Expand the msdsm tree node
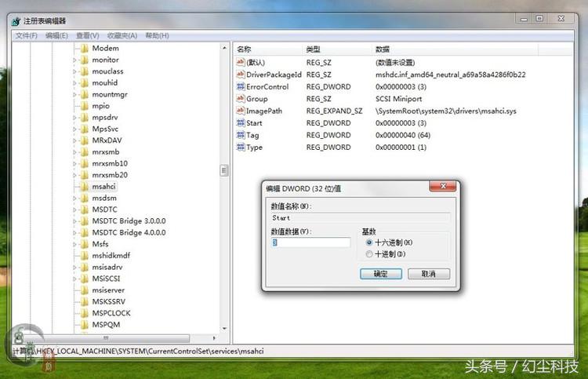The width and height of the screenshot is (588, 379). pos(74,198)
